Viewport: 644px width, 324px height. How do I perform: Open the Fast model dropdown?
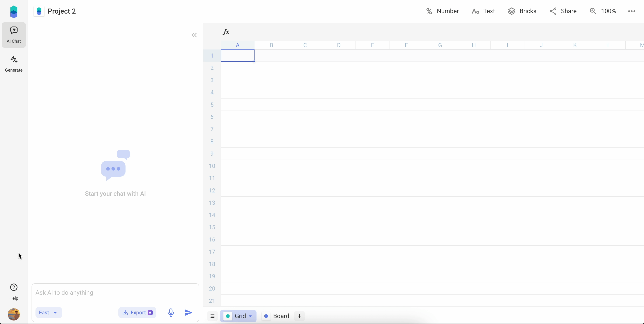[49, 313]
